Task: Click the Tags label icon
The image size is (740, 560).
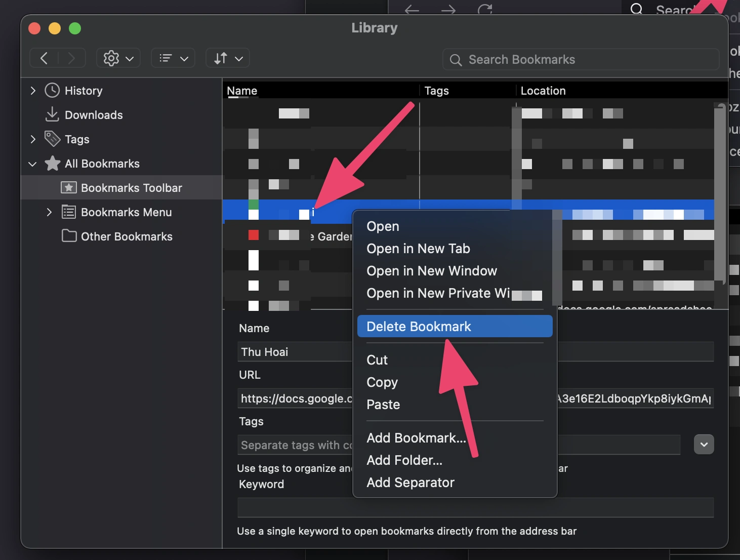Action: pos(52,138)
